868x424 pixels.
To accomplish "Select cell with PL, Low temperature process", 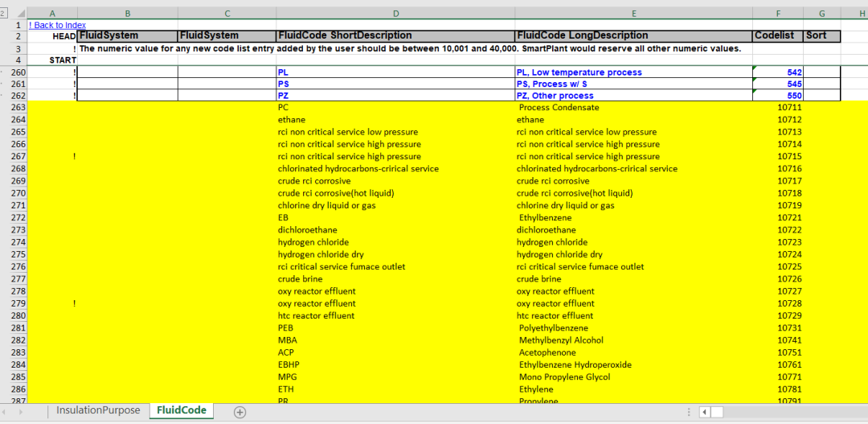I will [x=634, y=72].
